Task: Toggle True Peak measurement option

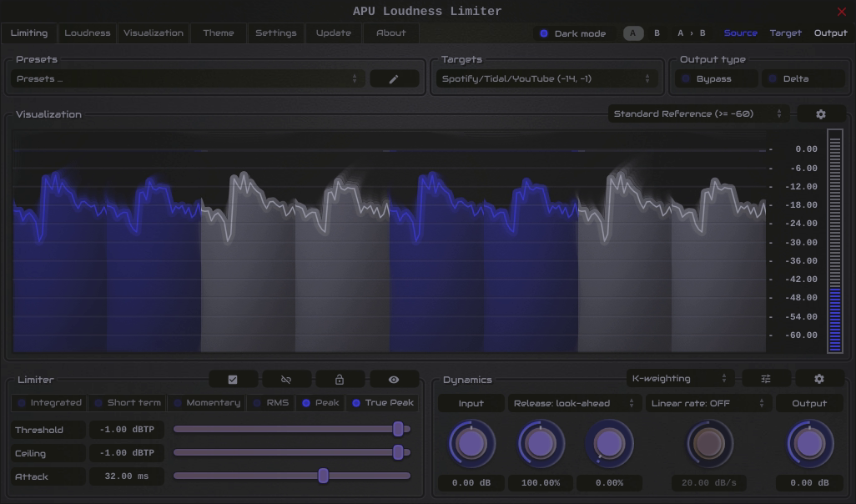Action: (383, 403)
